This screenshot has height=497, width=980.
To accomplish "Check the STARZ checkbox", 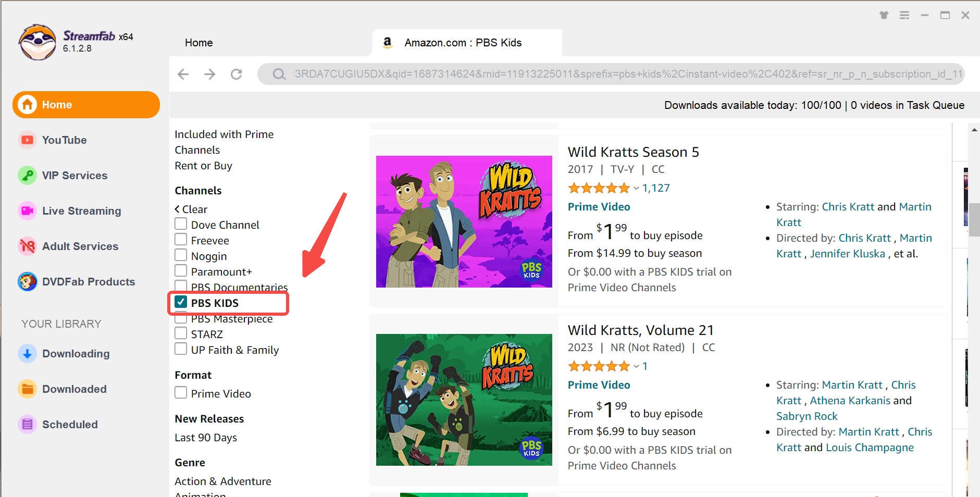I will pyautogui.click(x=181, y=333).
